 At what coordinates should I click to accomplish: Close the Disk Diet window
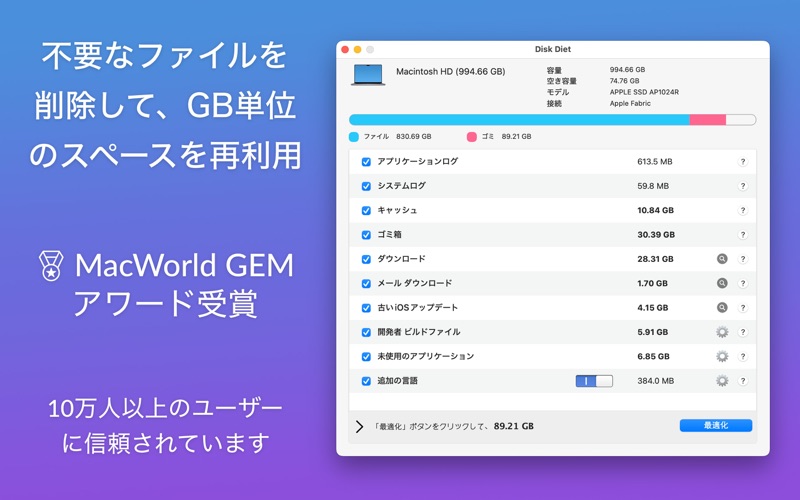345,49
